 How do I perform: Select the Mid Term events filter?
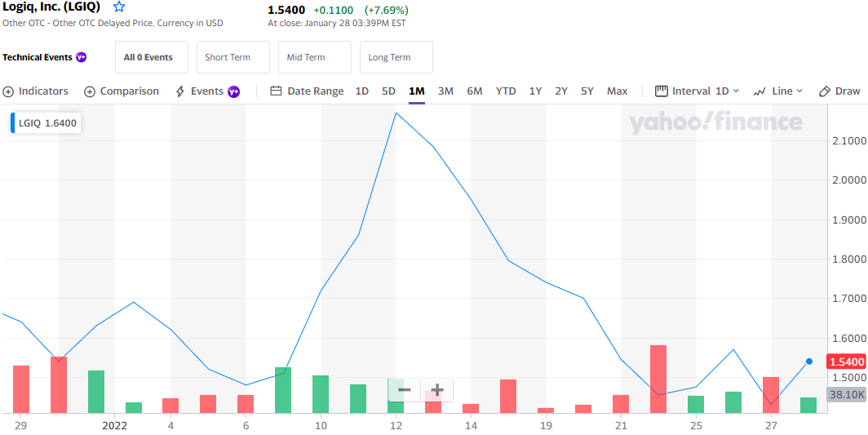coord(314,57)
